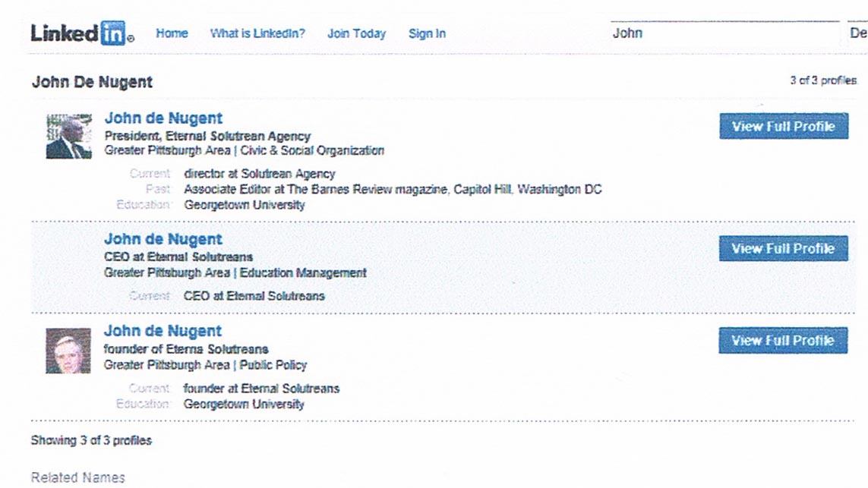868x488 pixels.
Task: Click the Barnes Review magazine past position text
Action: click(393, 189)
